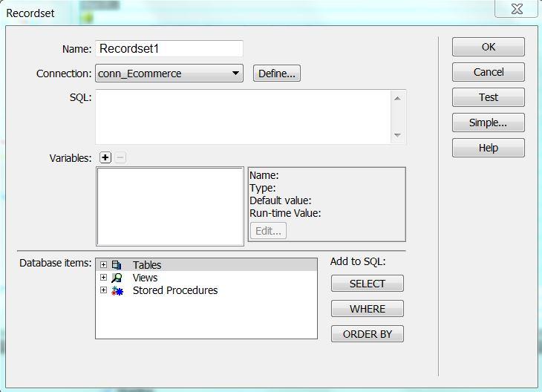Close the Recordset dialog window
Viewport: 542px width, 392px height.
(x=517, y=9)
